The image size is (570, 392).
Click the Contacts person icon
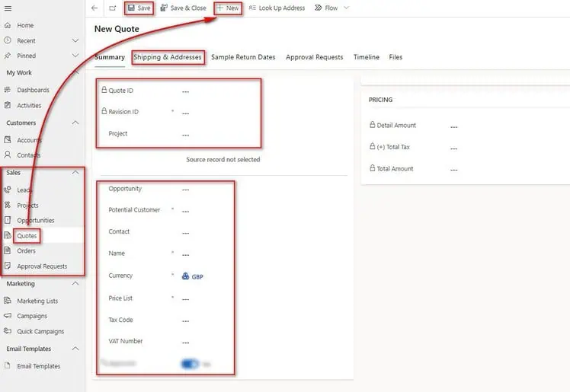coord(8,155)
